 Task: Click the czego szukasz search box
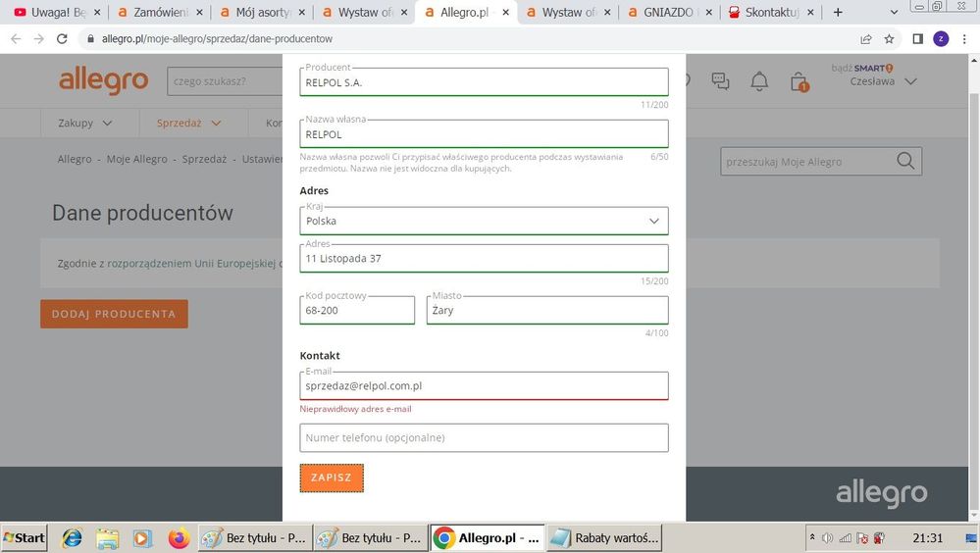pyautogui.click(x=225, y=81)
